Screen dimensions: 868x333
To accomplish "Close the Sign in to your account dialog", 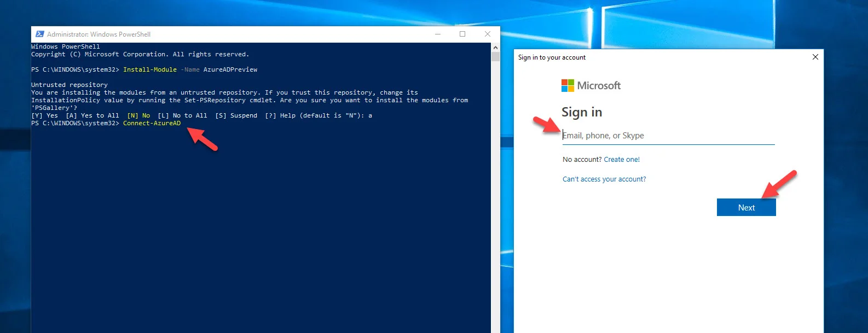I will pos(815,57).
